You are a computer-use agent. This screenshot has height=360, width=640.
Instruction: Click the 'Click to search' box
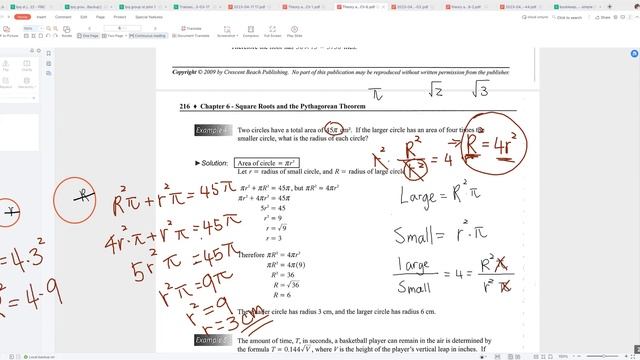click(x=567, y=17)
